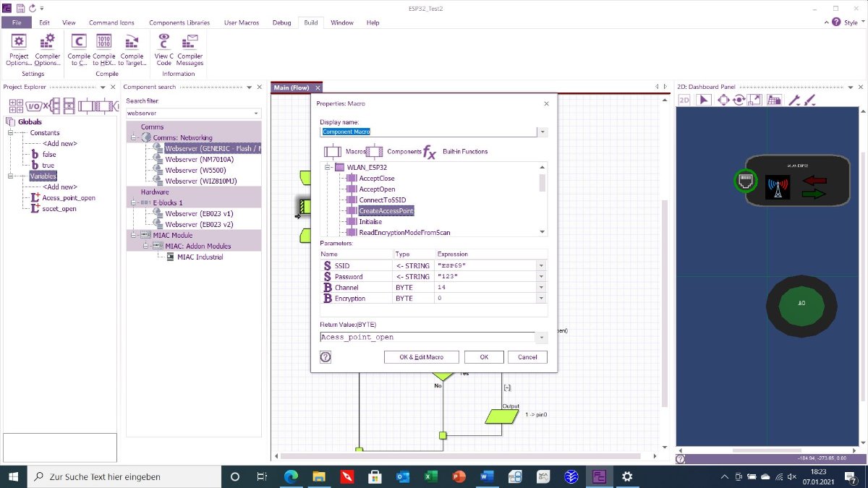The height and width of the screenshot is (488, 868).
Task: Click the WLAN antenna icon on the dashboard
Action: click(x=778, y=188)
